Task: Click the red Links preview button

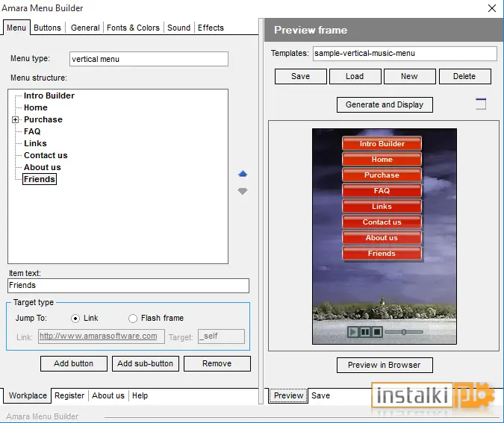Action: (x=382, y=206)
